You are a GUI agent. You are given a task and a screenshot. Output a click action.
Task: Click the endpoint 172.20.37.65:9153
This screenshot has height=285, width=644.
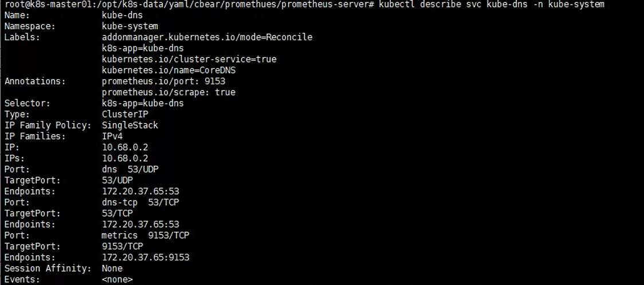click(146, 257)
